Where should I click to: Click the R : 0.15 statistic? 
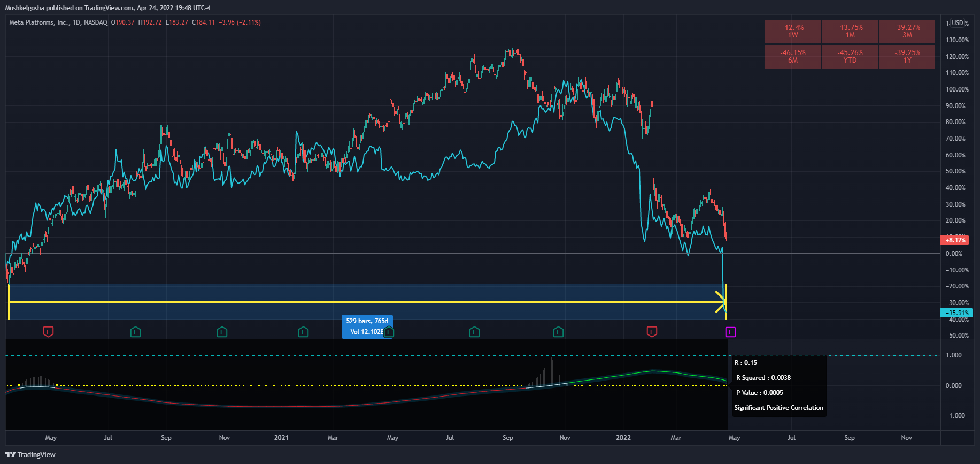746,363
